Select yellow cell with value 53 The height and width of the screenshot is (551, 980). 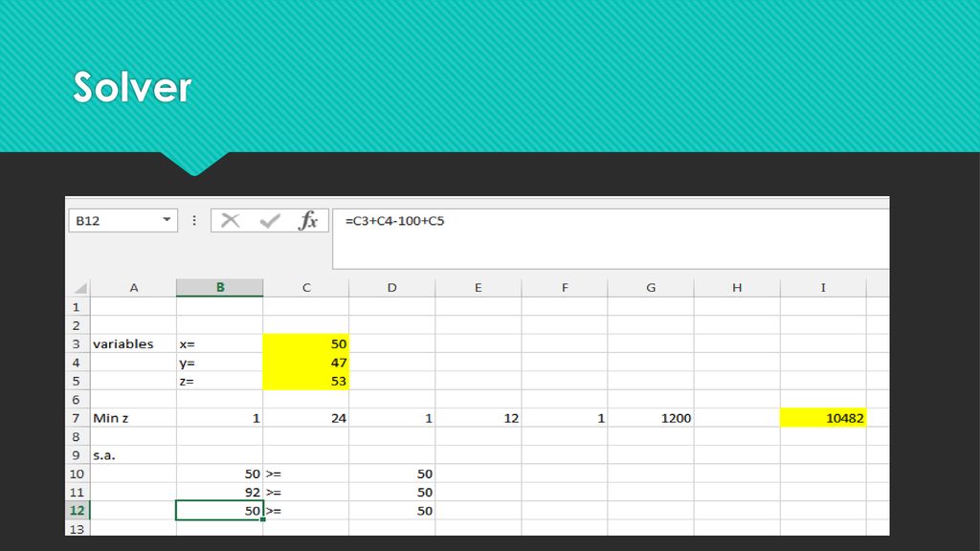[305, 381]
